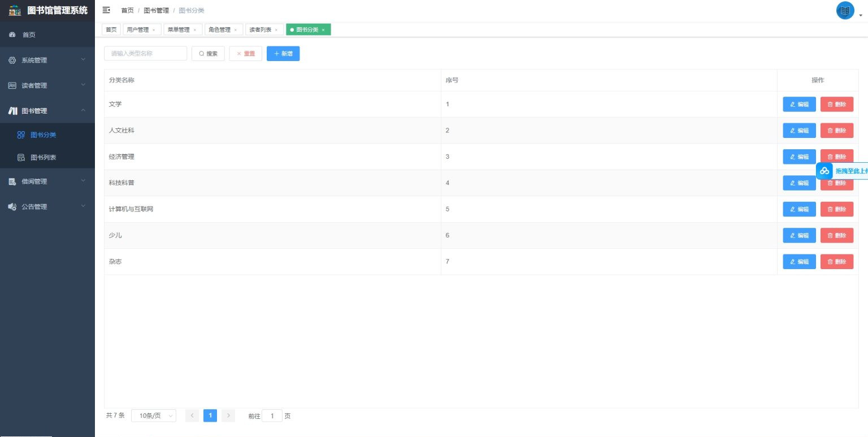
Task: Open the user avatar menu
Action: click(x=845, y=11)
